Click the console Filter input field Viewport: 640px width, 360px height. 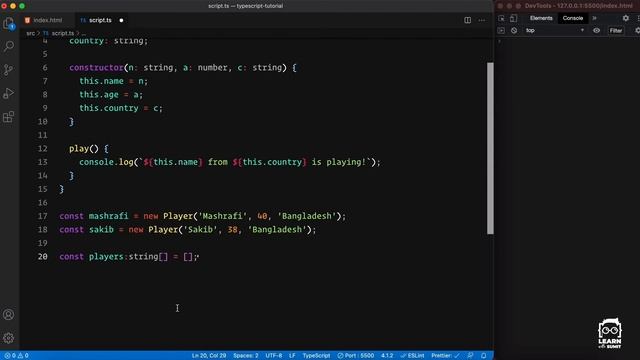[616, 31]
